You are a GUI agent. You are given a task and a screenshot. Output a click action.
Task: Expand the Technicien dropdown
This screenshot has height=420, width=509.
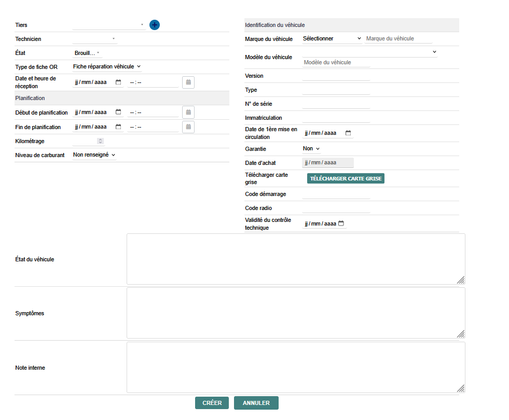94,38
